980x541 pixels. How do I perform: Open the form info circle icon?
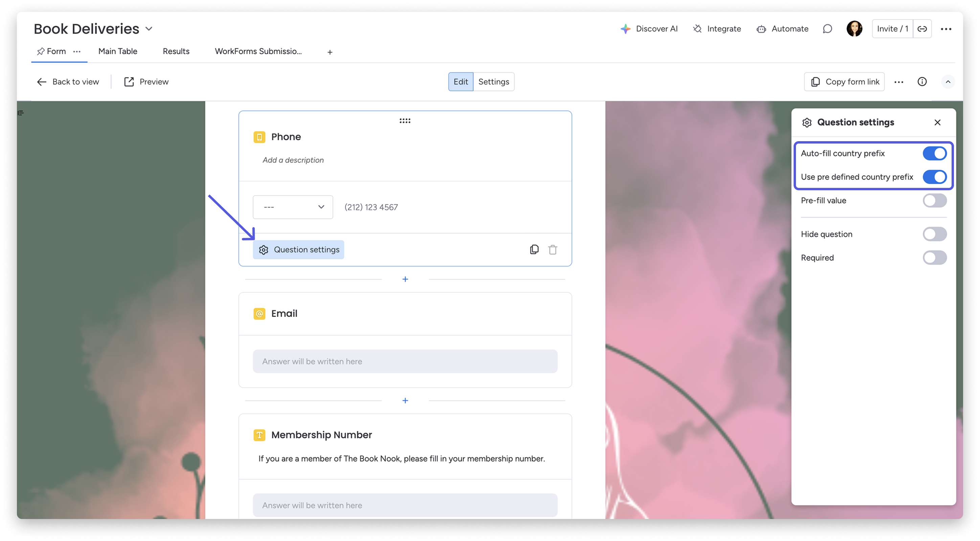[x=922, y=82]
